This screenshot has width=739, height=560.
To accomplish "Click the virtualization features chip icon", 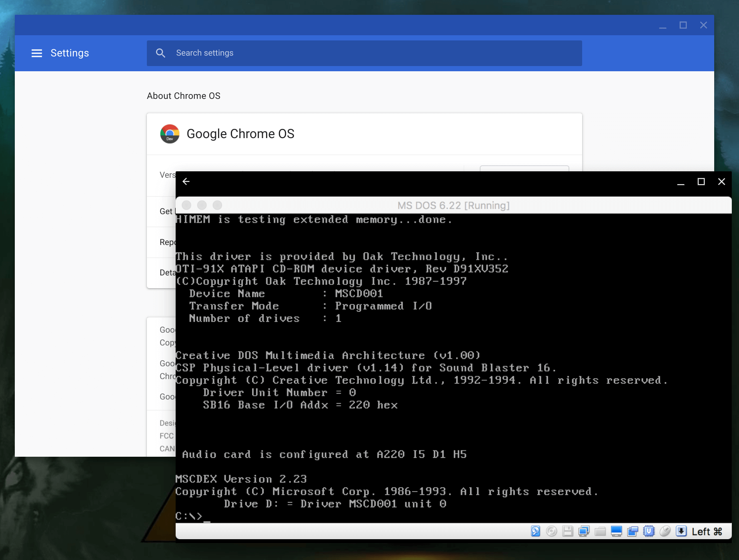I will (x=649, y=531).
